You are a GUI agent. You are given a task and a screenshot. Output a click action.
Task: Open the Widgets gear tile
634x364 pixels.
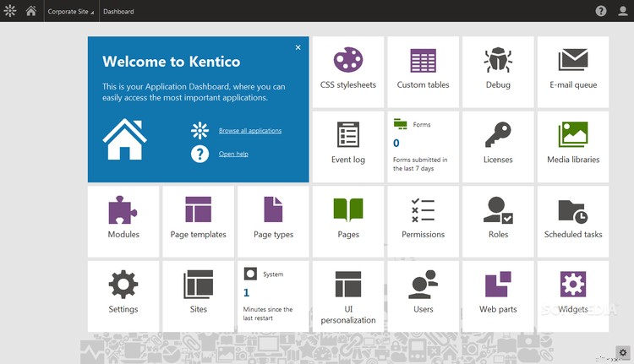tap(573, 296)
